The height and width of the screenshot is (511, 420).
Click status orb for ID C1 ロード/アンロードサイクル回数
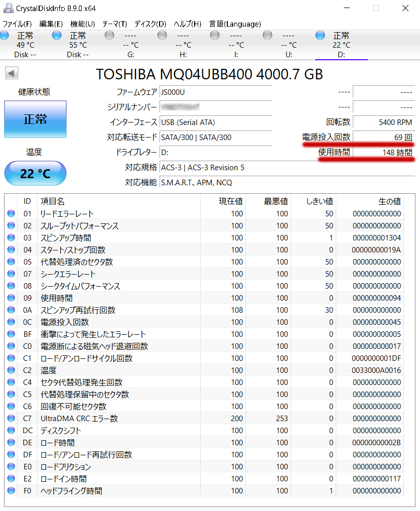coord(11,358)
